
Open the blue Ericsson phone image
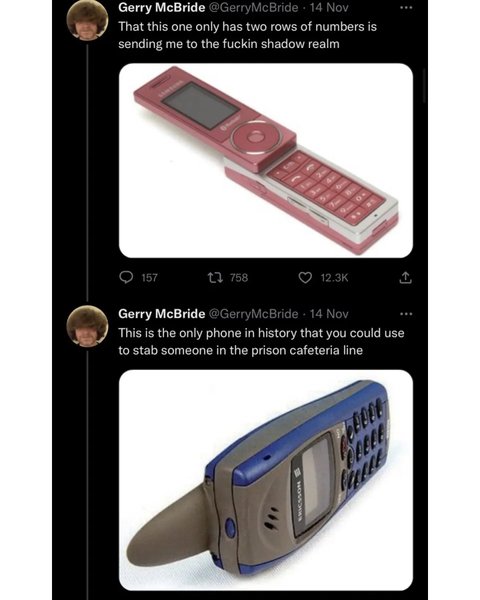pos(266,480)
